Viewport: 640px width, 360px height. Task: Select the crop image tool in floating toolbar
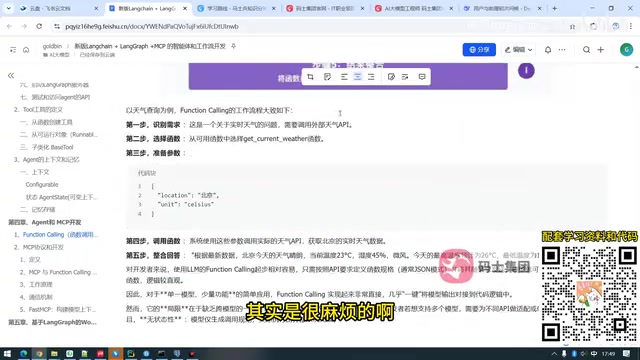(310, 77)
